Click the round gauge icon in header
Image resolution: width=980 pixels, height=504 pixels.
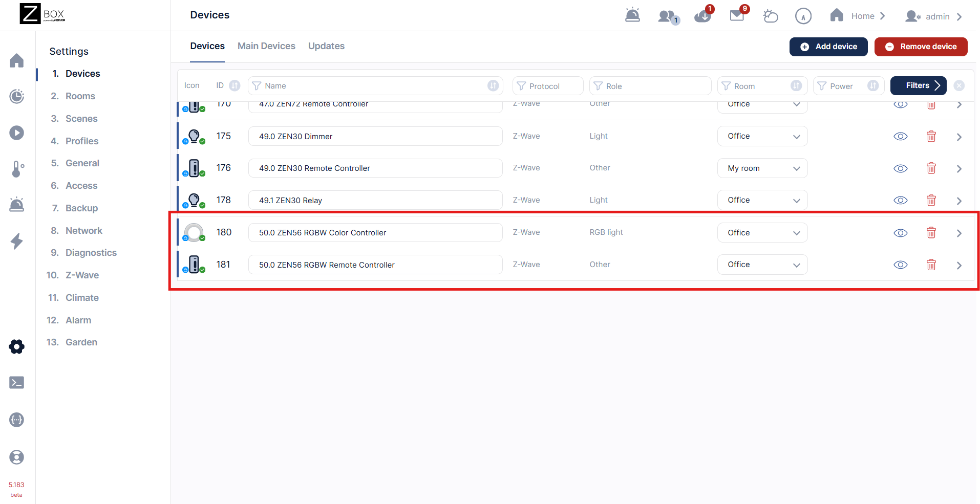click(x=803, y=16)
